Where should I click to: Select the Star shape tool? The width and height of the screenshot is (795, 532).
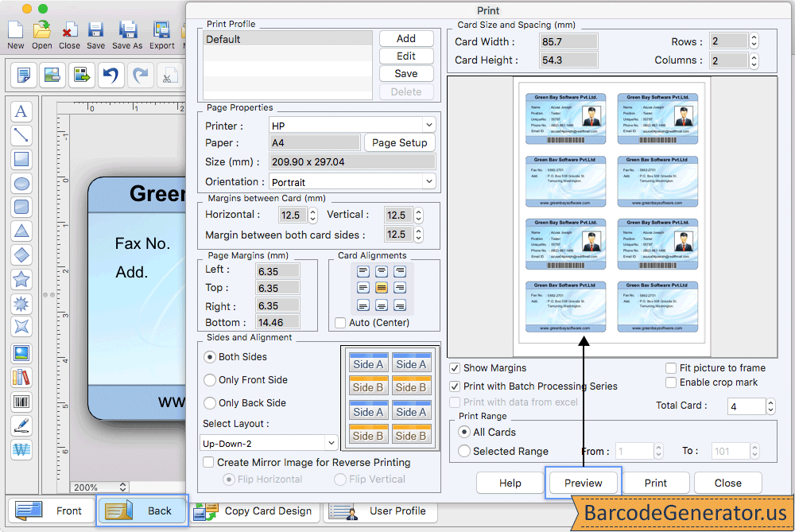(21, 279)
